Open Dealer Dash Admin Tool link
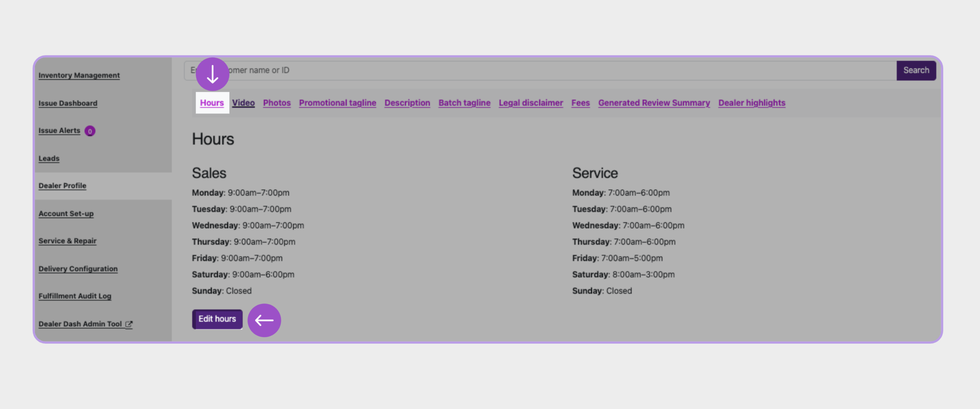Viewport: 980px width, 409px height. click(x=80, y=324)
